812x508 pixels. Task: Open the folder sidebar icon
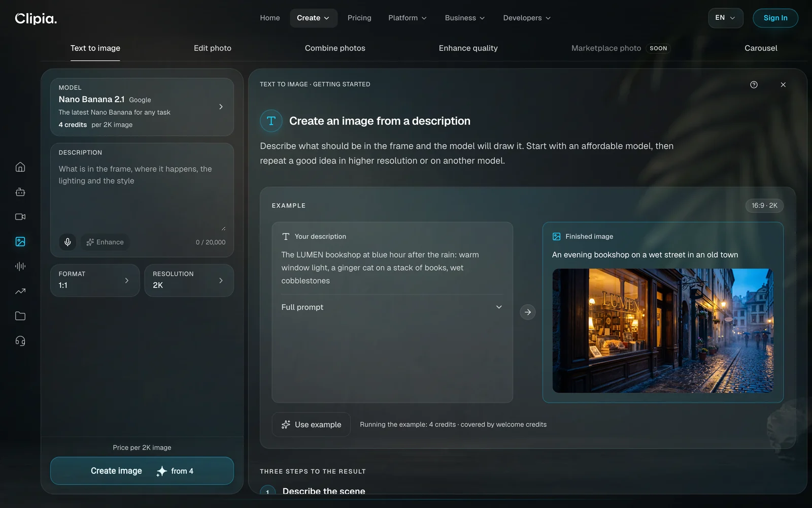pyautogui.click(x=20, y=316)
